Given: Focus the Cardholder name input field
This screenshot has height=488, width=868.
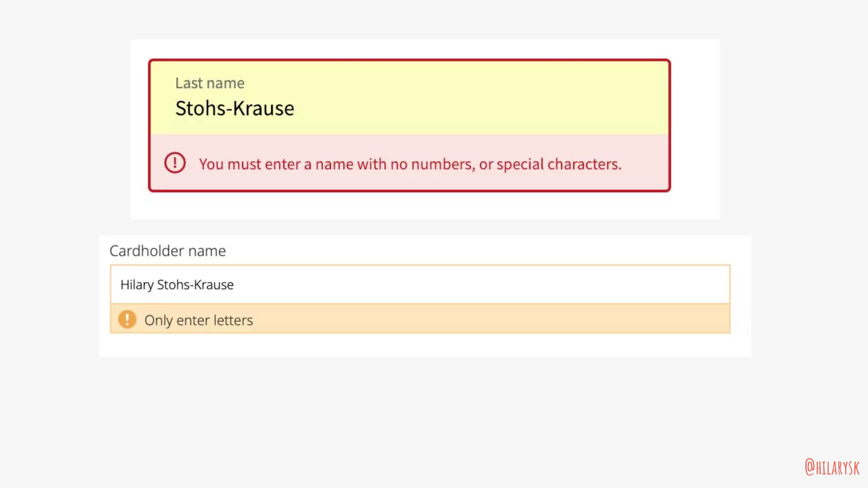Looking at the screenshot, I should point(420,285).
